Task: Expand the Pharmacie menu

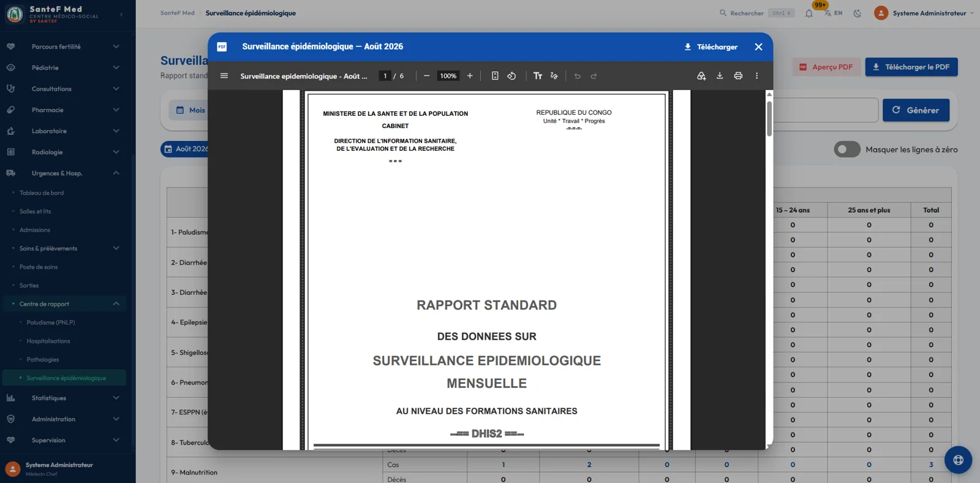Action: point(64,110)
